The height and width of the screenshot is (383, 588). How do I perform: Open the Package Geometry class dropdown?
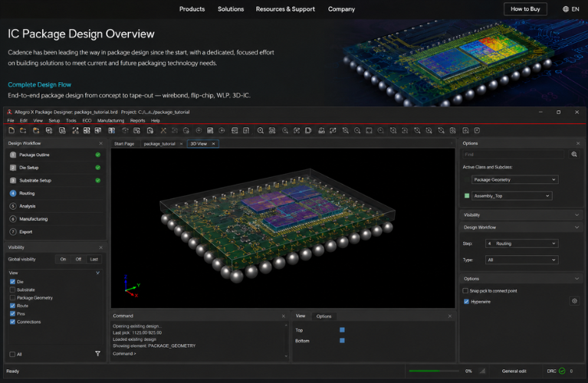[x=514, y=179]
